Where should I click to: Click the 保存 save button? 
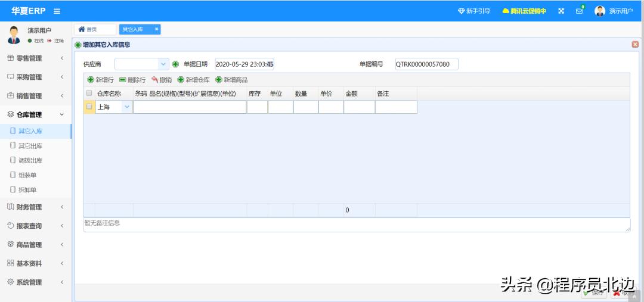[595, 292]
